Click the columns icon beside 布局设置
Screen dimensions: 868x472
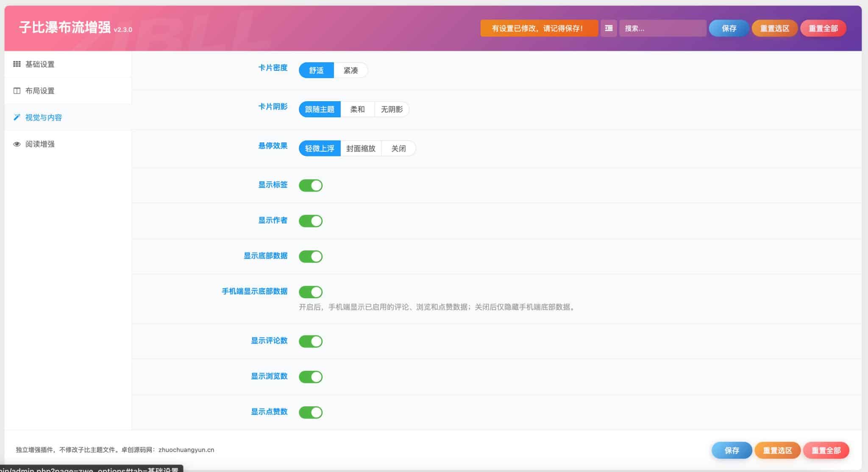coord(17,91)
